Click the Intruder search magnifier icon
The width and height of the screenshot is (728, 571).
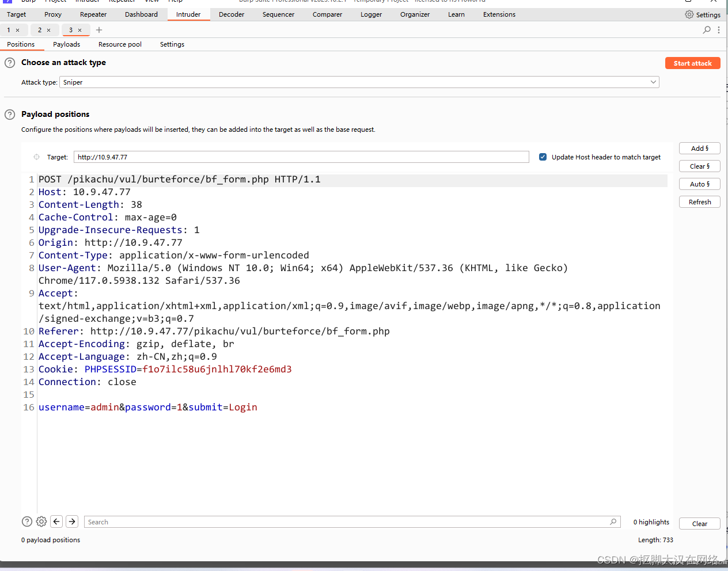(707, 30)
